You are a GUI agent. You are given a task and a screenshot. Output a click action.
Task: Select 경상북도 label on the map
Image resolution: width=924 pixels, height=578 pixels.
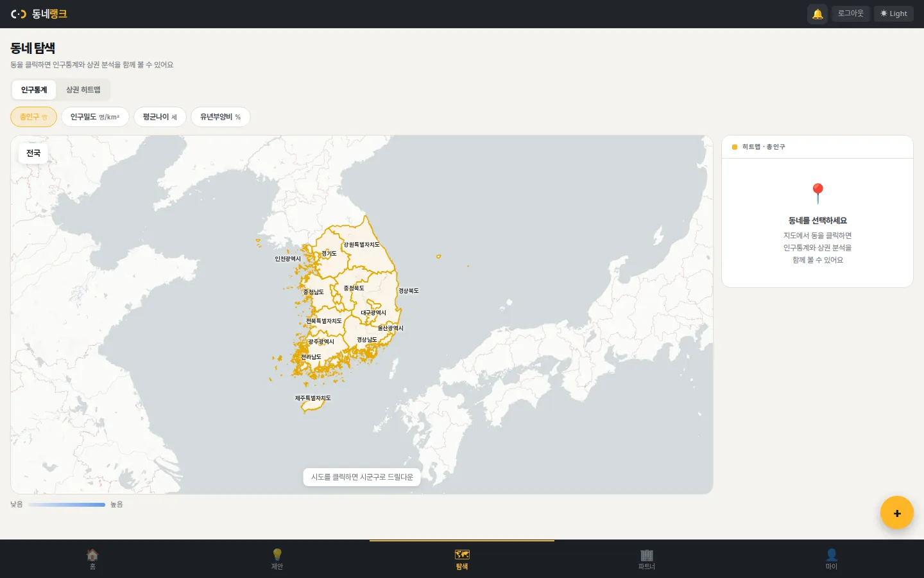[409, 291]
